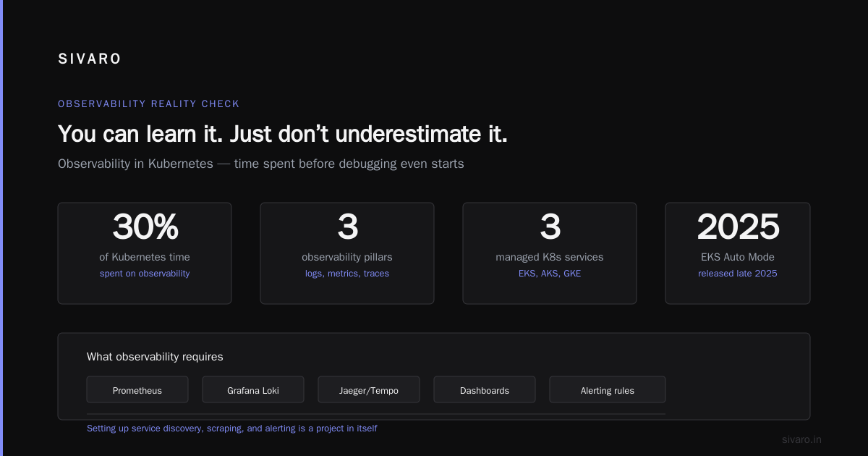The width and height of the screenshot is (868, 456).
Task: Select the Alerting rules chip
Action: (x=608, y=389)
